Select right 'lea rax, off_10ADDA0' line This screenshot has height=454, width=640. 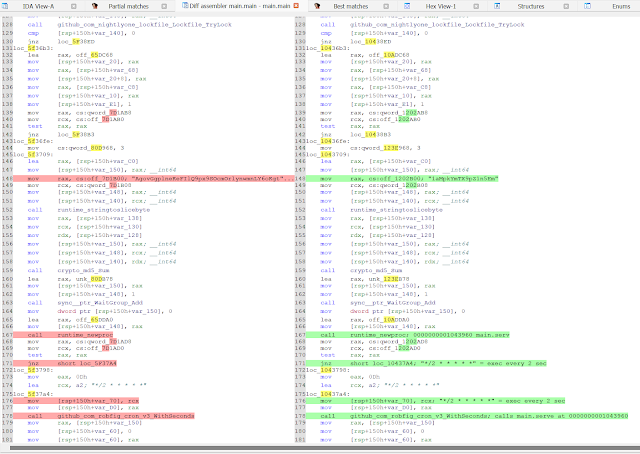point(364,320)
